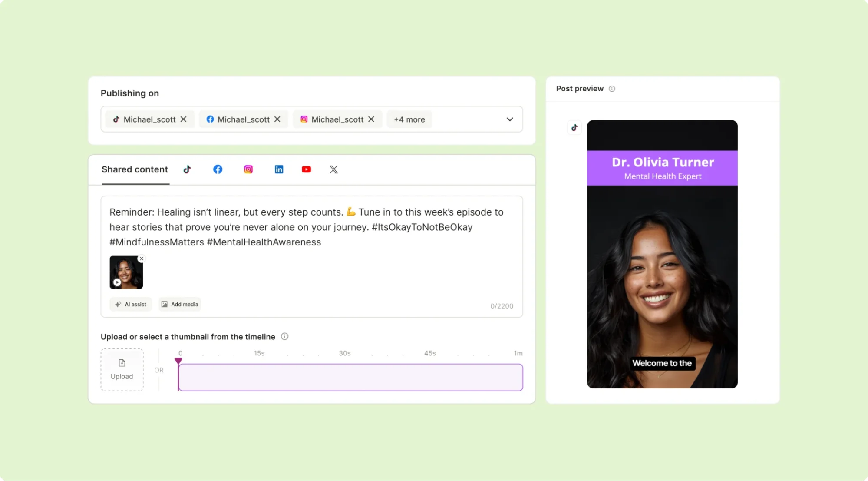Viewport: 868px width, 481px height.
Task: Select the X (Twitter) icon in content tabs
Action: click(333, 169)
